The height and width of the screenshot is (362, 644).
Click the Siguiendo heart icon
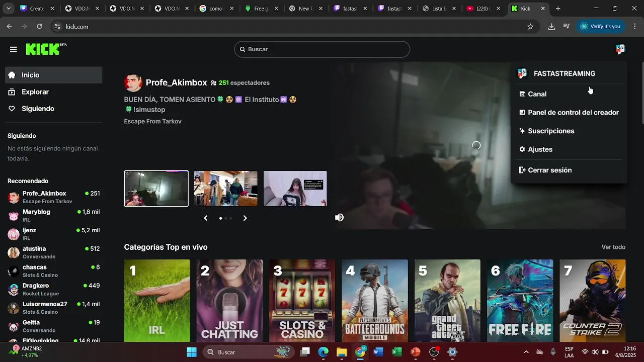[12, 109]
